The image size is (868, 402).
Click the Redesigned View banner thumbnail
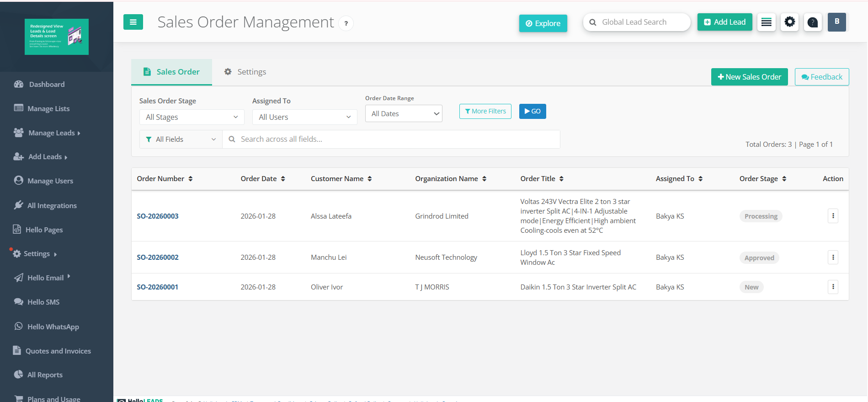57,37
